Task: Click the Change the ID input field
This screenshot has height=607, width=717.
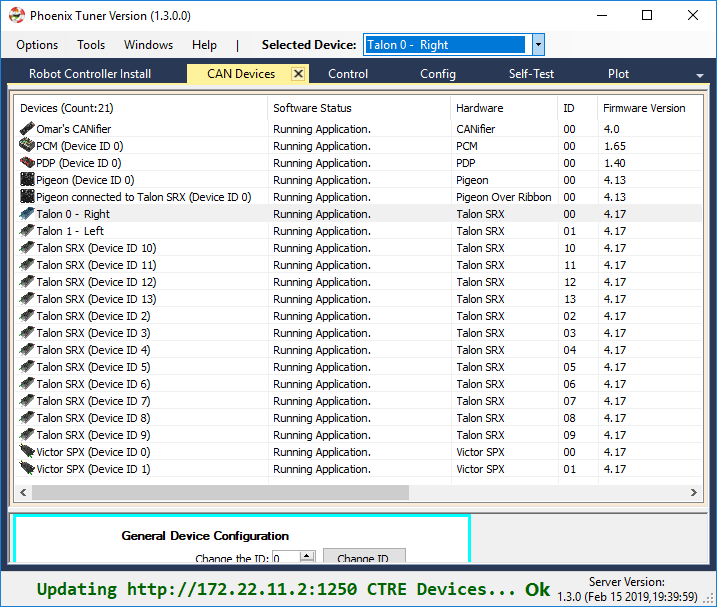Action: 286,557
